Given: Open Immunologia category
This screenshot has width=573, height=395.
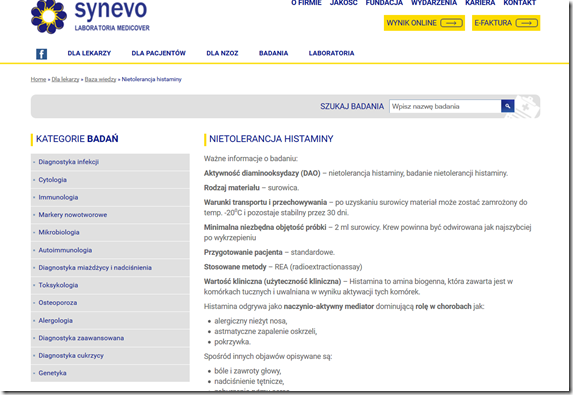Looking at the screenshot, I should click(110, 197).
